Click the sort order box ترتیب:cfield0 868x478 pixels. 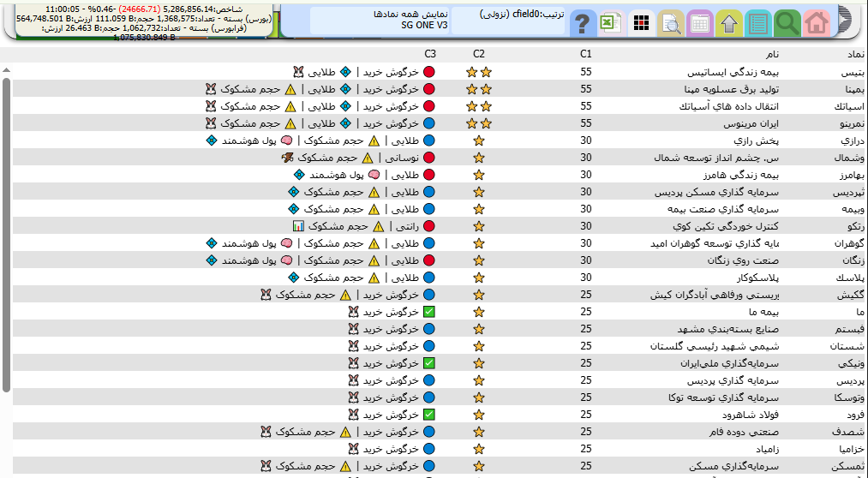(508, 21)
